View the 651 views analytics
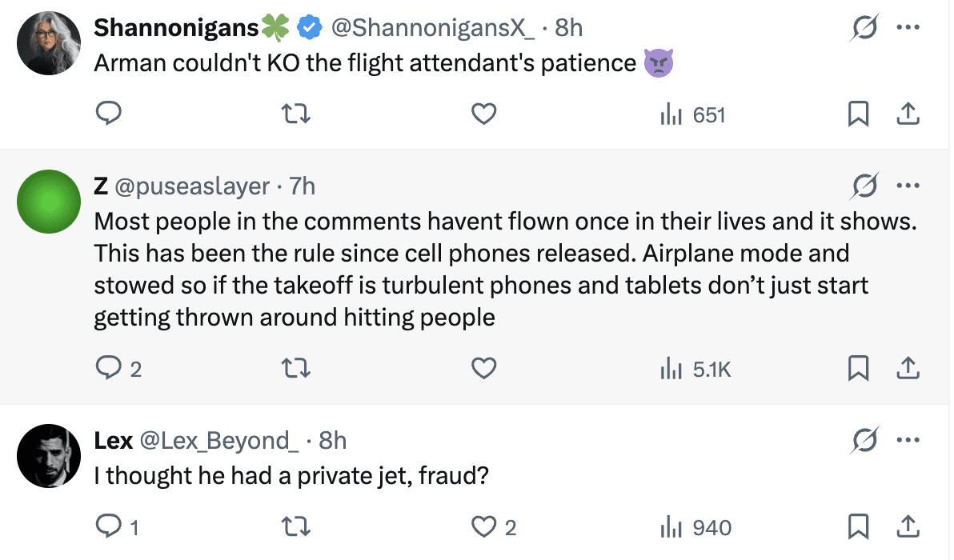954x560 pixels. tap(692, 115)
